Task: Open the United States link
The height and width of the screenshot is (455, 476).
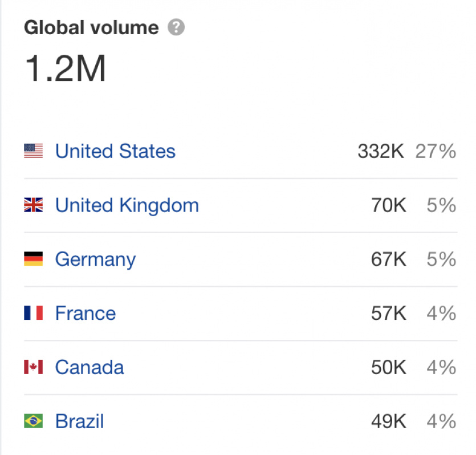Action: (x=115, y=151)
